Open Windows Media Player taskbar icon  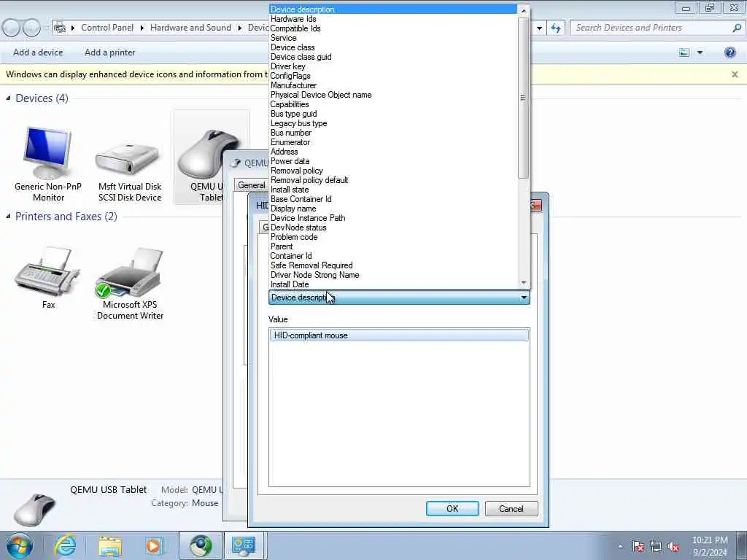tap(154, 545)
